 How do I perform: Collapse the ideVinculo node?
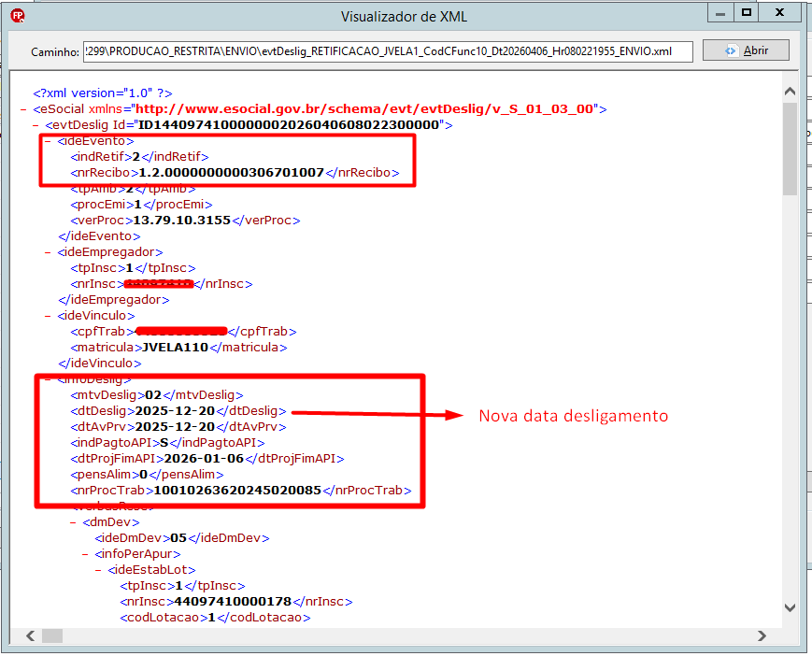tap(48, 317)
